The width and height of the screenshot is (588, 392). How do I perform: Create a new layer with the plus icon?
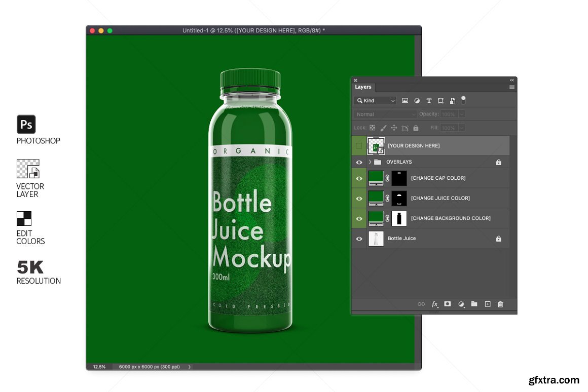coord(488,304)
